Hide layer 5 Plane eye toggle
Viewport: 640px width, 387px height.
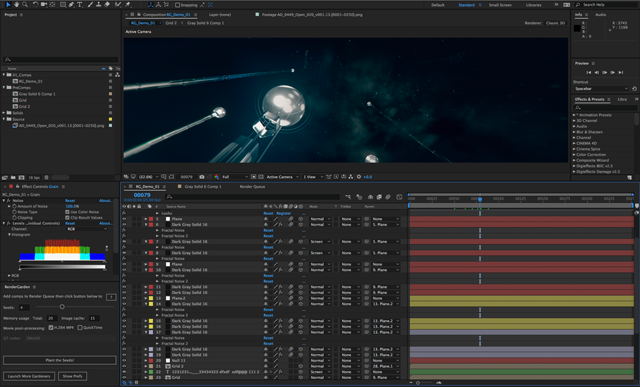pos(124,219)
